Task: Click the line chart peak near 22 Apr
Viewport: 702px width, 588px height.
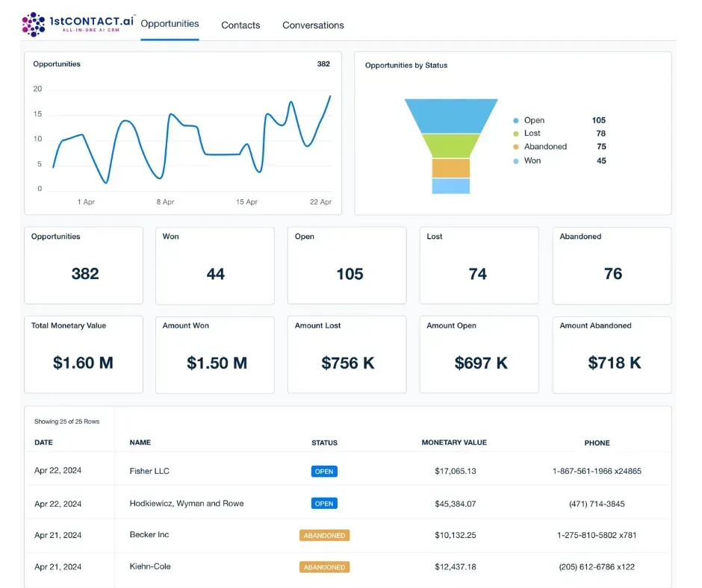Action: click(x=330, y=96)
